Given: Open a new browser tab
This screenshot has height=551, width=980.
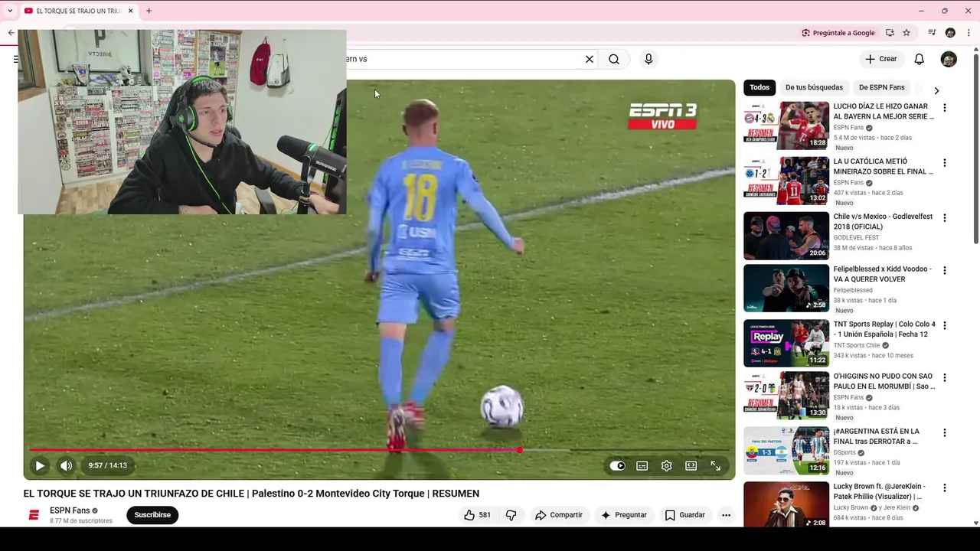Looking at the screenshot, I should point(149,11).
